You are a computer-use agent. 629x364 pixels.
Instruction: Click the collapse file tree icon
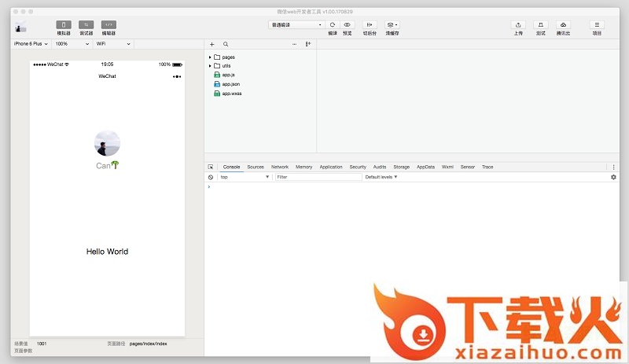coord(308,44)
